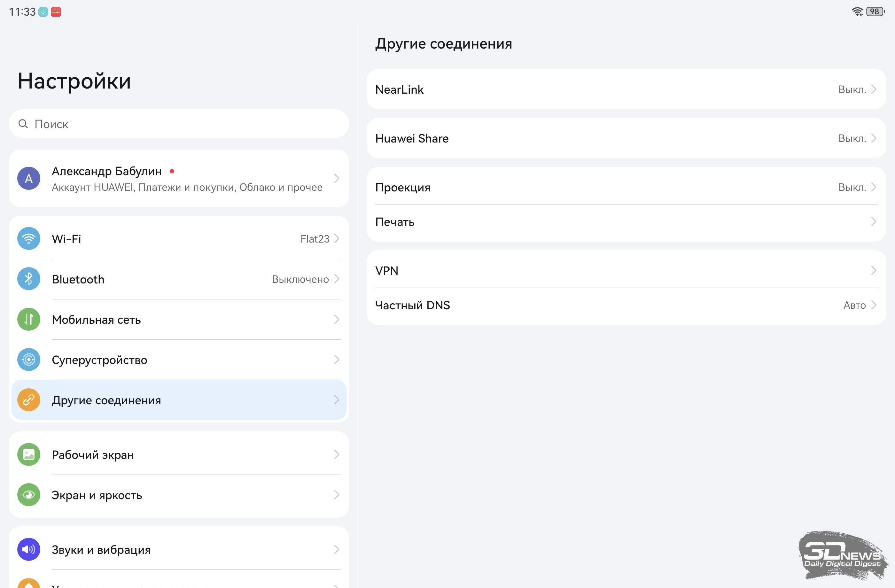
Task: Open NearLink Выкл. status chevron
Action: pos(873,89)
